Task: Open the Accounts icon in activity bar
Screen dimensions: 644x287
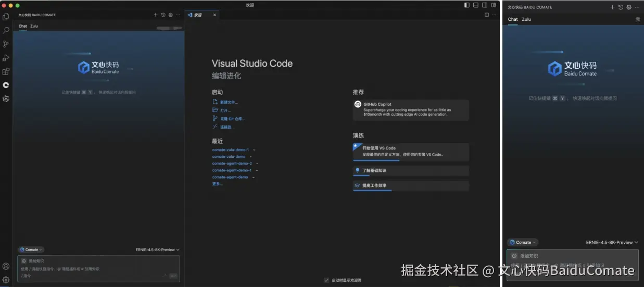Action: tap(6, 266)
